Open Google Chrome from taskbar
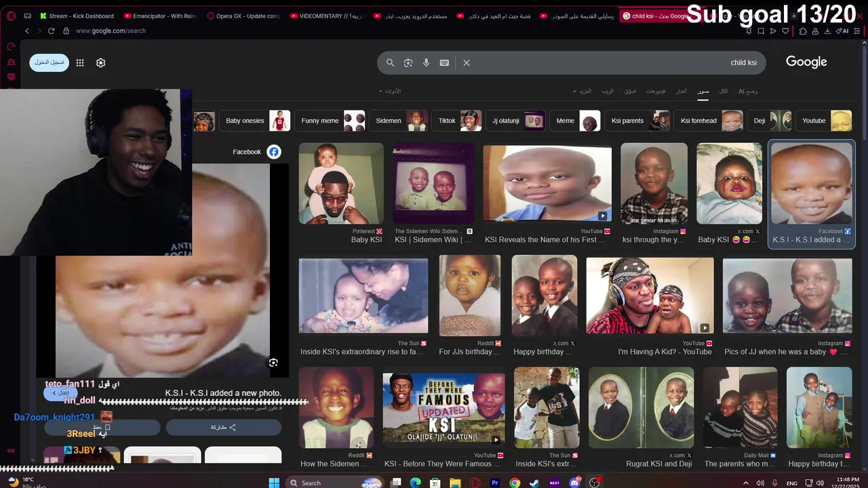 pos(515,483)
